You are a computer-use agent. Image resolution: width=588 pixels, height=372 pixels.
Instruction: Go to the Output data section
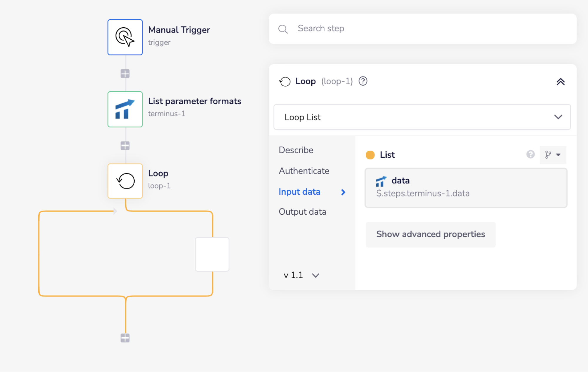coord(302,212)
